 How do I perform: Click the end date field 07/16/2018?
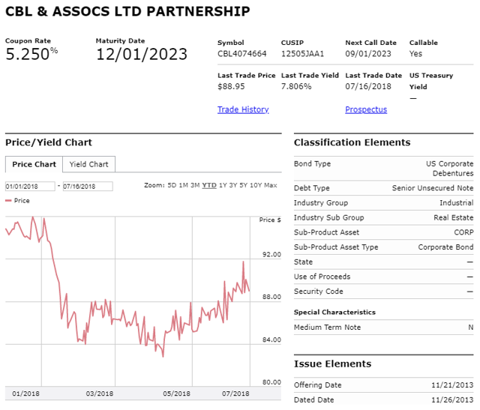point(88,186)
